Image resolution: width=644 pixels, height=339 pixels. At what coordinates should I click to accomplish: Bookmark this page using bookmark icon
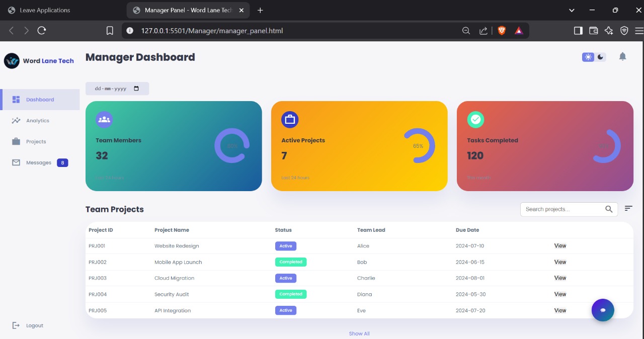tap(110, 31)
